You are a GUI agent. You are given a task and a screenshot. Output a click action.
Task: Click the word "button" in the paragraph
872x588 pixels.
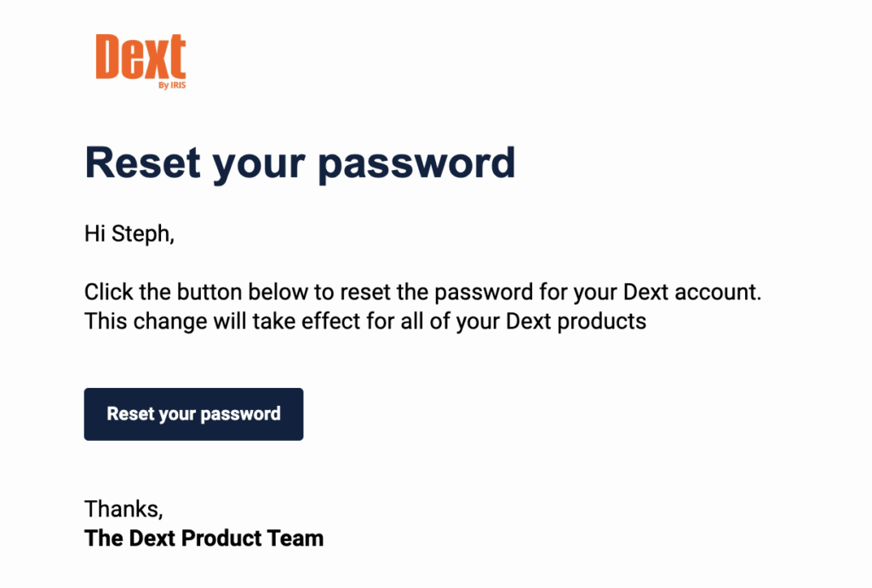tap(209, 292)
